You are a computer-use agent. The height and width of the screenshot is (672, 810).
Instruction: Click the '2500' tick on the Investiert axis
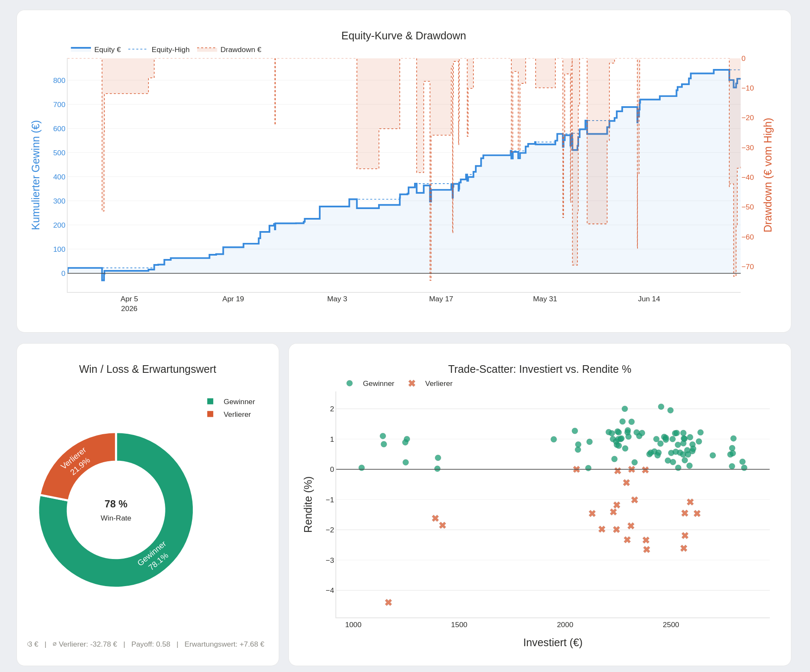(x=671, y=625)
